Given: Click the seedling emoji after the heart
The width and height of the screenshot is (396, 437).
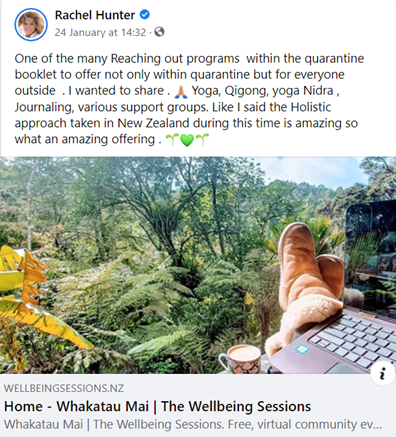Looking at the screenshot, I should pyautogui.click(x=202, y=140).
